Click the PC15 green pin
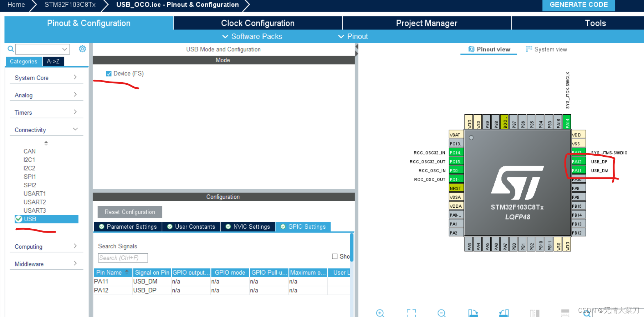This screenshot has height=317, width=644. [456, 161]
